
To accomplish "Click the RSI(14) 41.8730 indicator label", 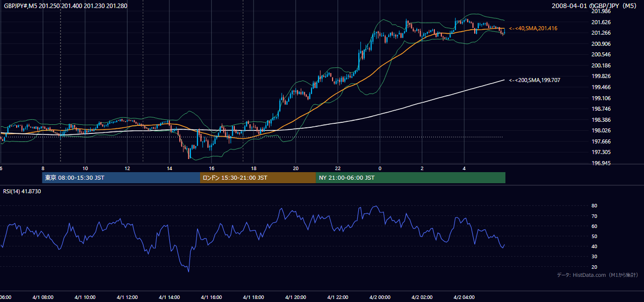I will click(x=22, y=192).
